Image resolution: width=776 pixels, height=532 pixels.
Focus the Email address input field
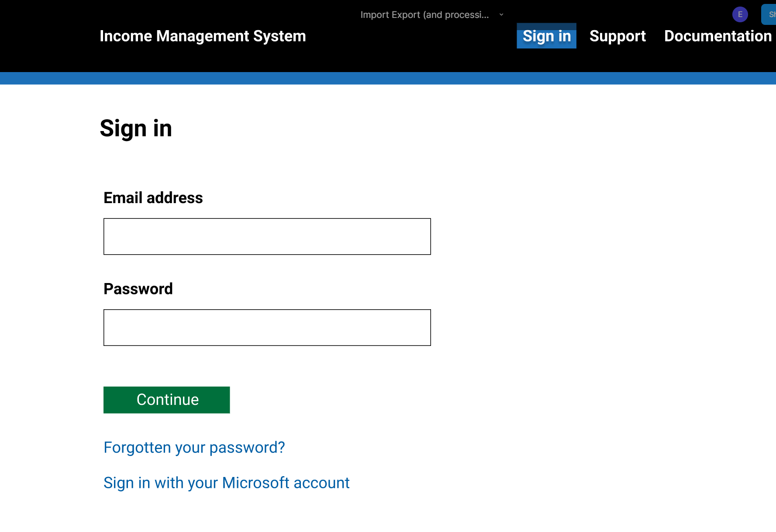point(267,236)
